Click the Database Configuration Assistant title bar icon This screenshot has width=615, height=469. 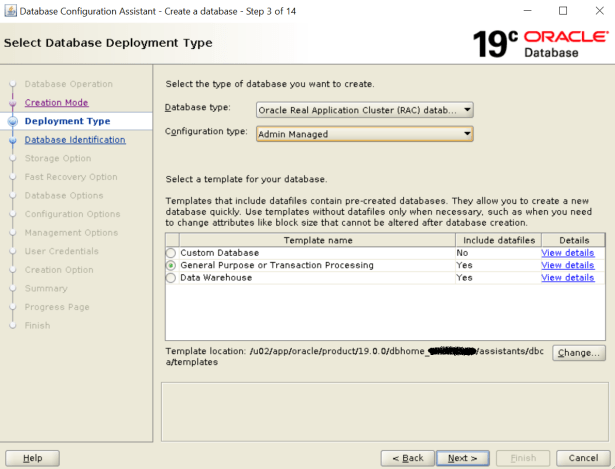(10, 10)
